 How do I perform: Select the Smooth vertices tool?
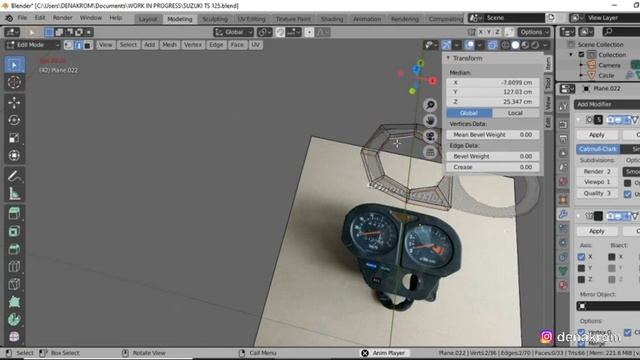pos(14,337)
